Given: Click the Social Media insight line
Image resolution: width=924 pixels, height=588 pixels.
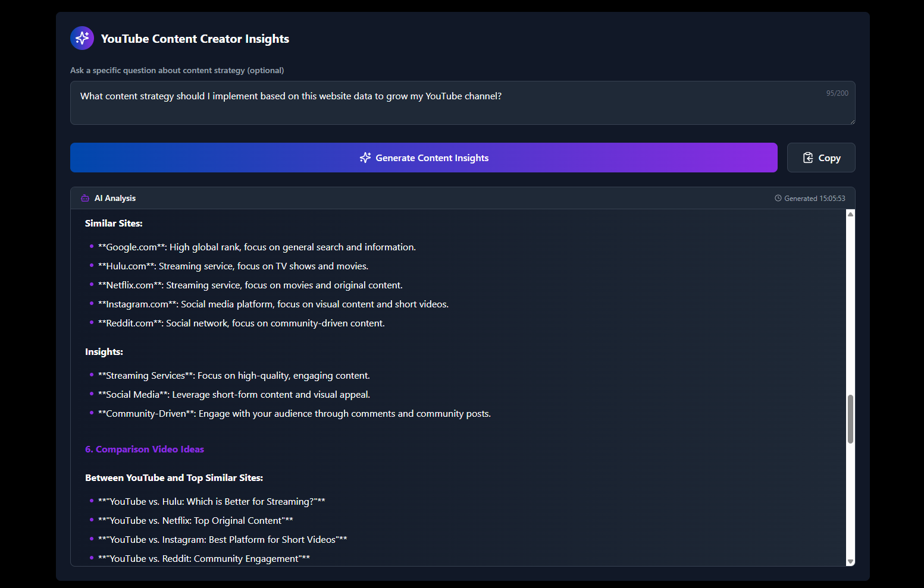Looking at the screenshot, I should (x=234, y=395).
